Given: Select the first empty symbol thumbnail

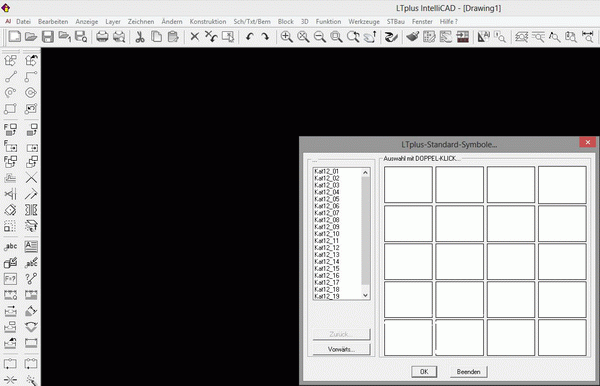Looking at the screenshot, I should click(x=408, y=184).
